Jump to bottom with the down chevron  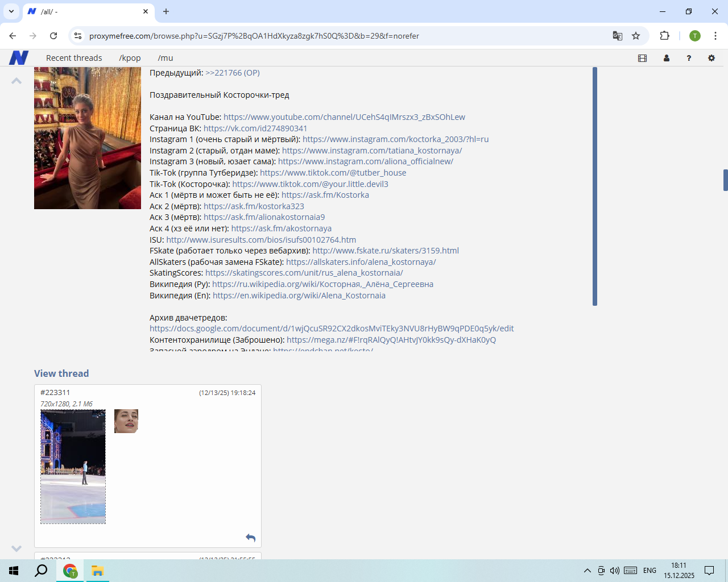point(16,548)
